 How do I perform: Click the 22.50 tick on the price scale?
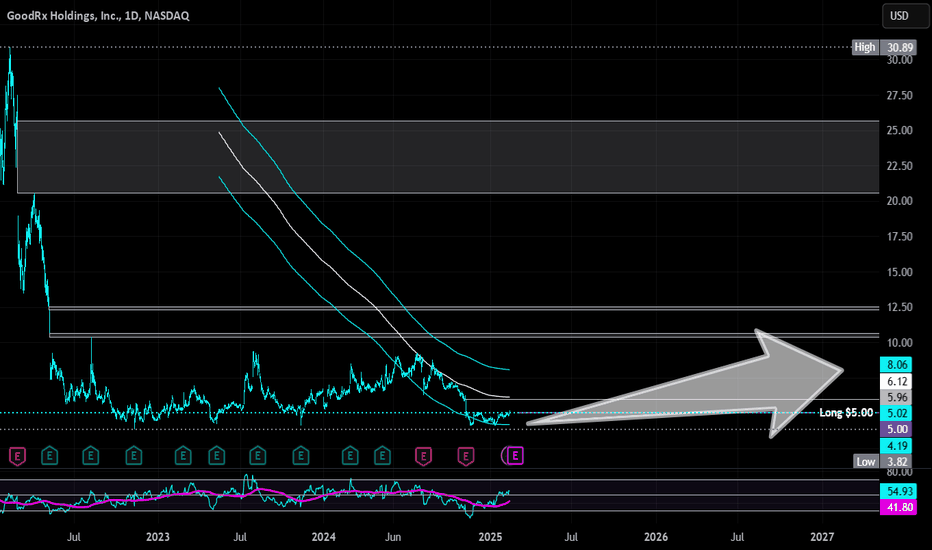[x=899, y=166]
